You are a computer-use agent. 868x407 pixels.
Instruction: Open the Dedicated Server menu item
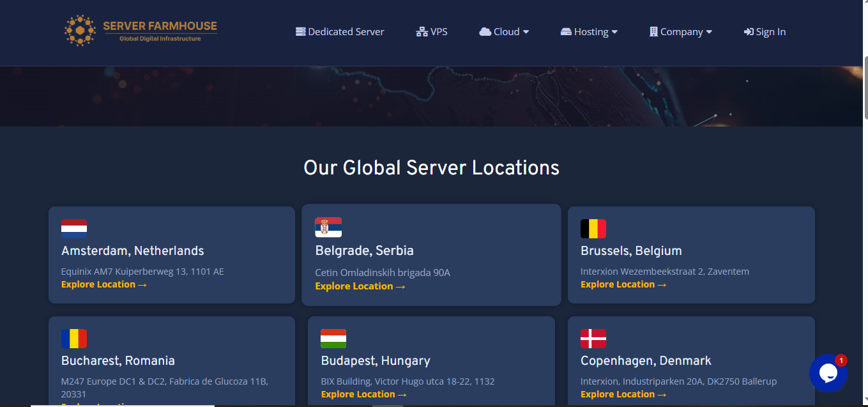pyautogui.click(x=340, y=32)
